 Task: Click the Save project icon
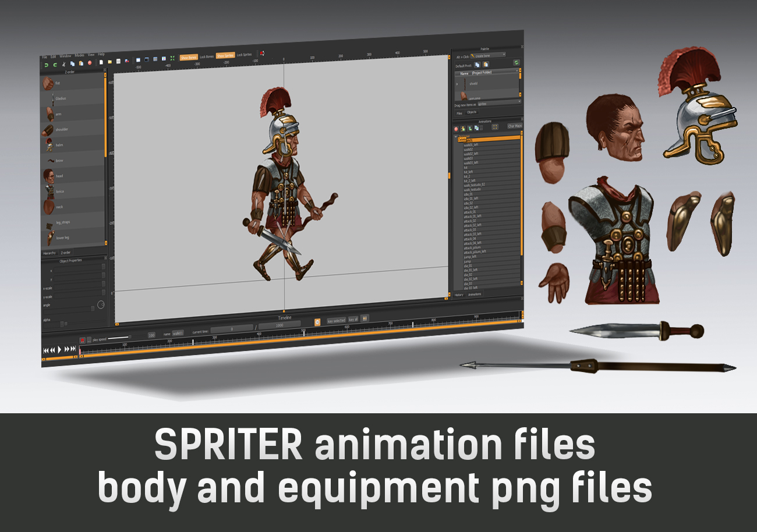coord(118,61)
